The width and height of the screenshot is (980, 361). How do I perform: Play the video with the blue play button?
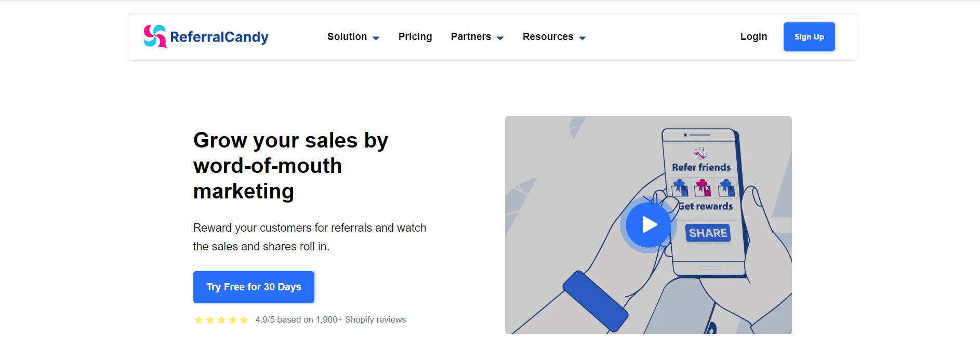pyautogui.click(x=648, y=225)
